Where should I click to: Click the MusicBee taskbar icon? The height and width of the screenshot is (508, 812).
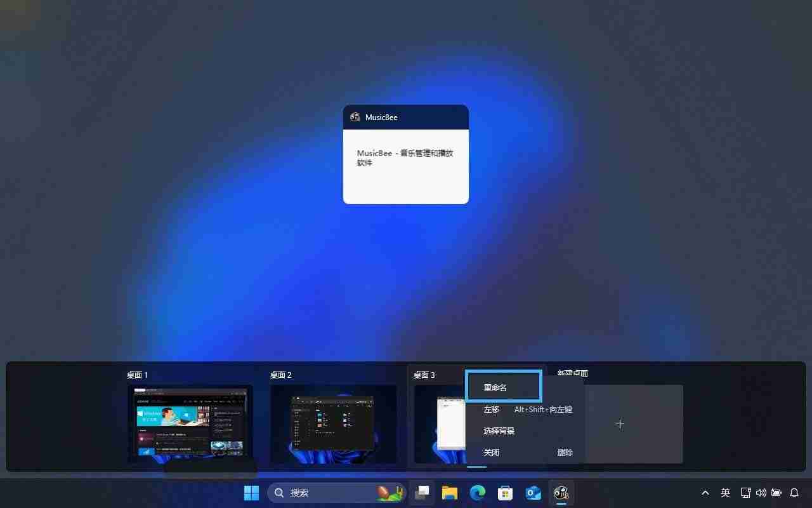tap(561, 492)
